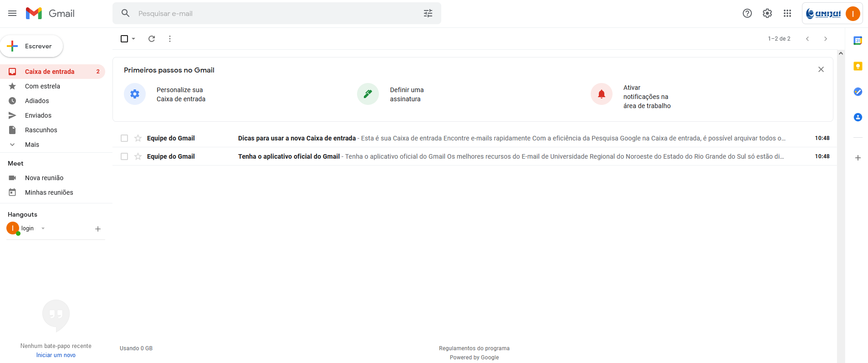
Task: Go to the Rascunhos folder
Action: tap(41, 130)
